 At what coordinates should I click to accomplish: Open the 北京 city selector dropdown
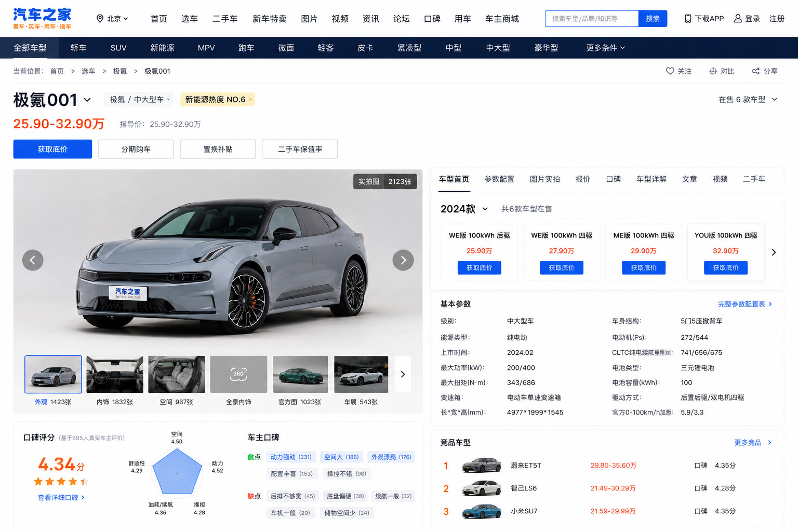click(x=112, y=19)
